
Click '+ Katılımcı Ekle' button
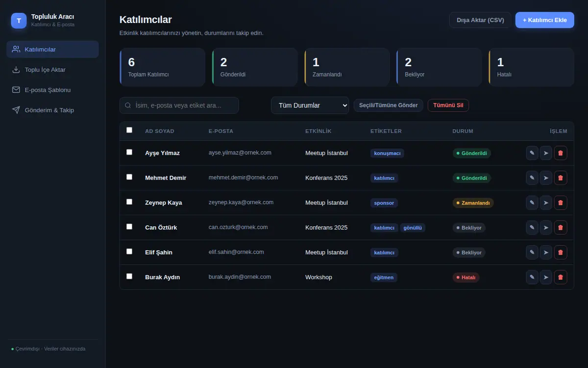(x=545, y=20)
